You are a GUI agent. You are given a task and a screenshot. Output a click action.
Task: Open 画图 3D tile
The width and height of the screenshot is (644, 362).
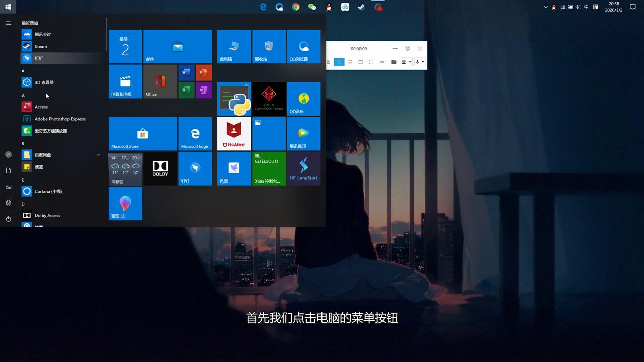click(125, 203)
